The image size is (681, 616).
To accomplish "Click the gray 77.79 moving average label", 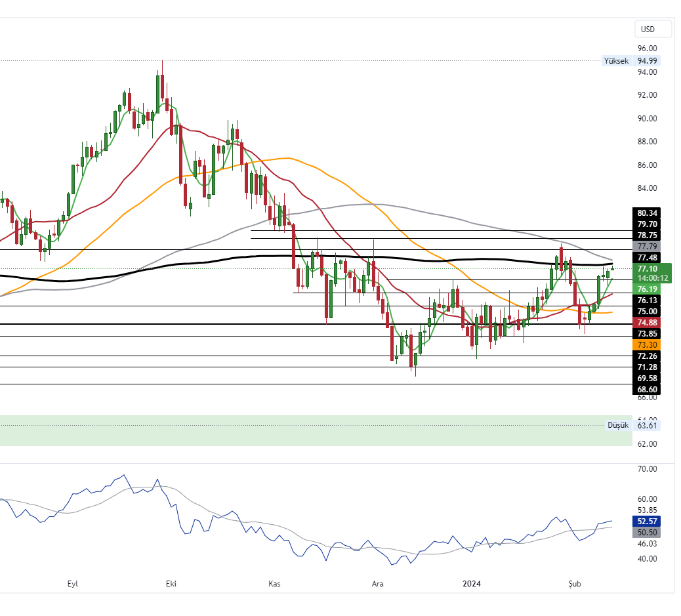I will coord(648,246).
